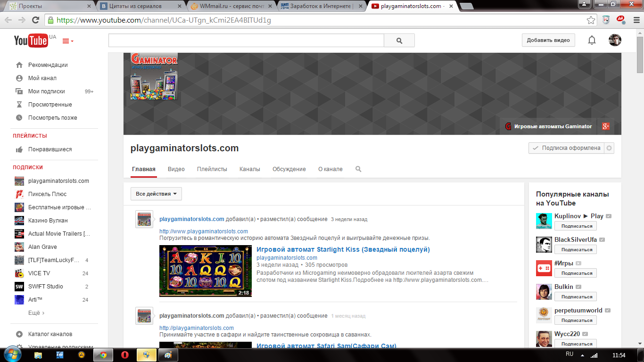Screen dimensions: 644x362
Task: Subscribe to Kuplinov ► Play
Action: pyautogui.click(x=576, y=226)
